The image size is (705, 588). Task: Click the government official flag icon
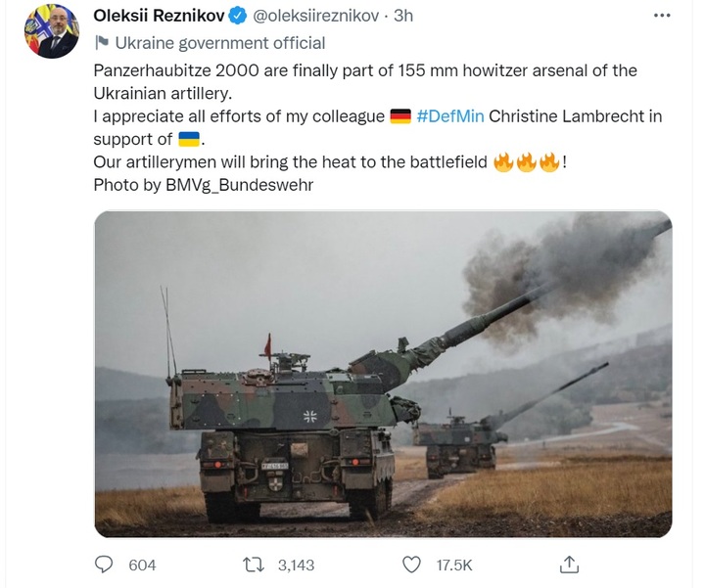pyautogui.click(x=102, y=43)
